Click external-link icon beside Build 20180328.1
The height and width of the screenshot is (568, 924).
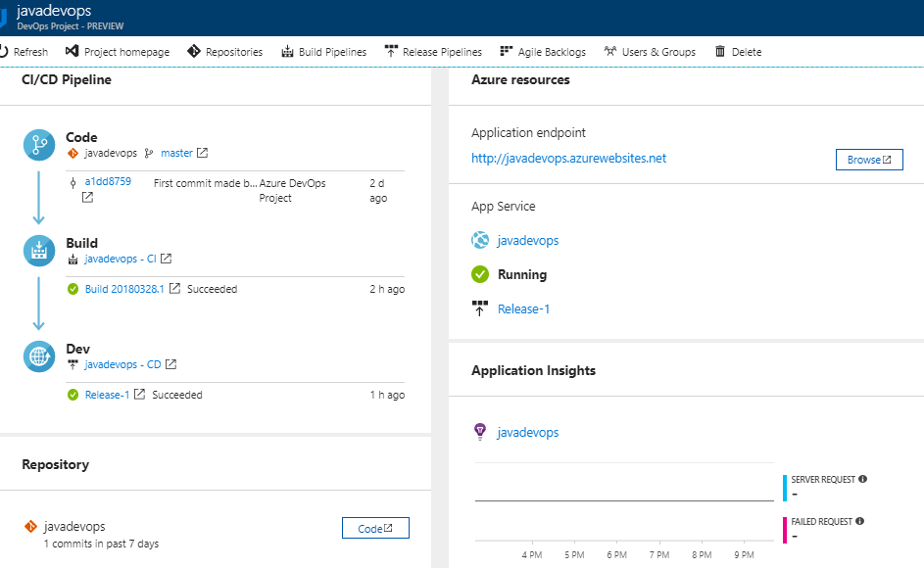(174, 288)
